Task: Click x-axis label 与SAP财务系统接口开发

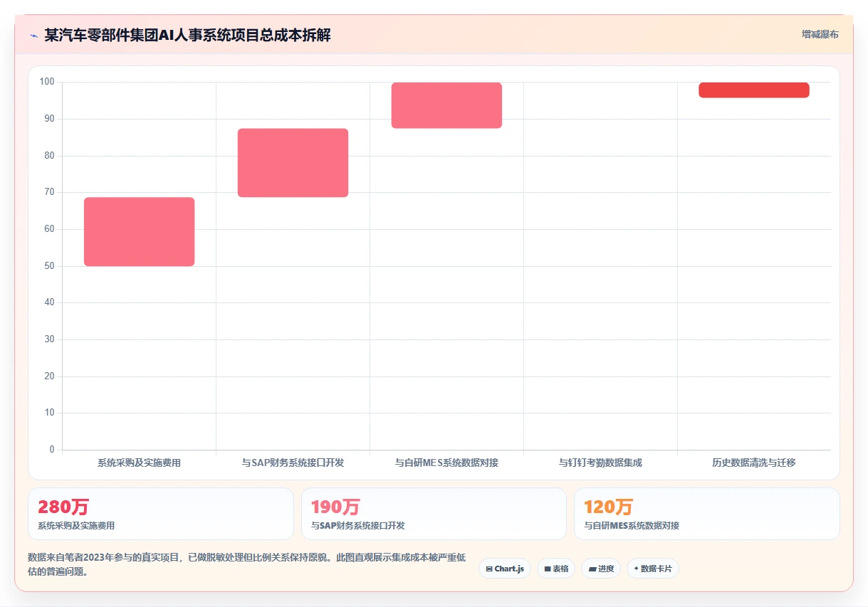Action: pyautogui.click(x=293, y=463)
